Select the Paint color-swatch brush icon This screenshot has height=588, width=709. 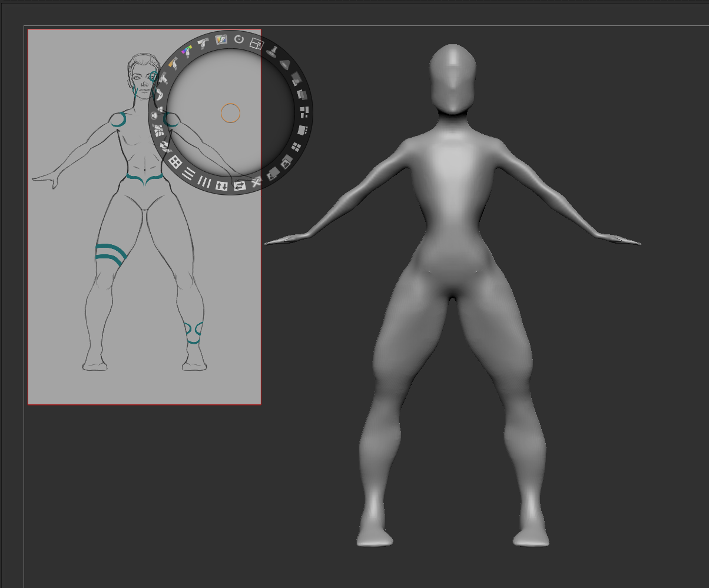pos(221,39)
